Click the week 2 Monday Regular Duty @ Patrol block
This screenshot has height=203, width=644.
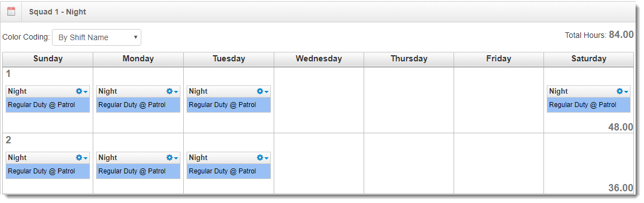pyautogui.click(x=139, y=171)
